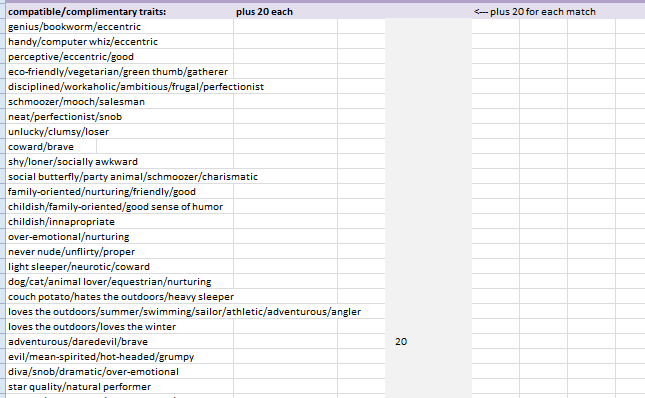The width and height of the screenshot is (645, 398).
Task: Click the 'perceptive/eccentric/good' cell
Action: pyautogui.click(x=71, y=57)
